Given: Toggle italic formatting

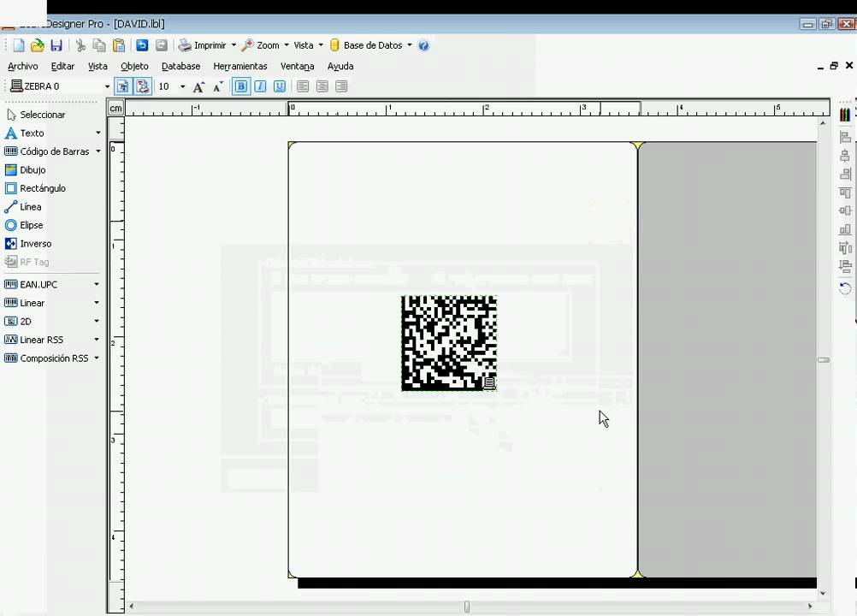Looking at the screenshot, I should [x=260, y=86].
